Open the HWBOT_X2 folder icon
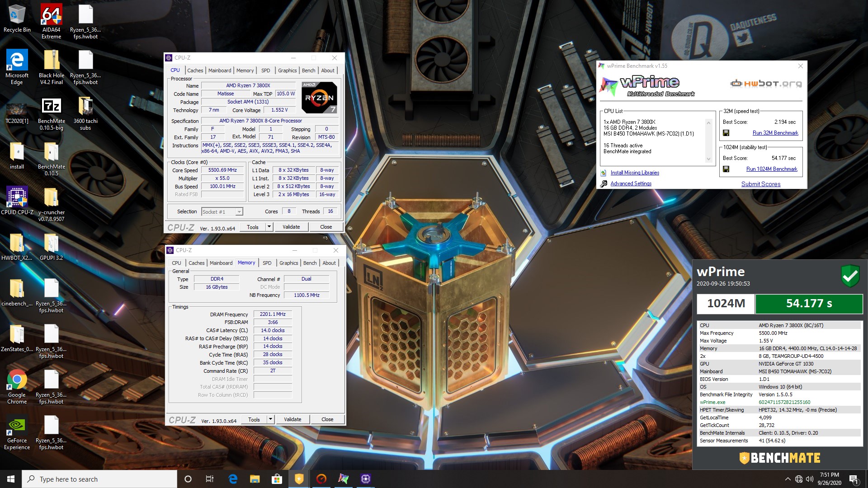 click(x=17, y=247)
